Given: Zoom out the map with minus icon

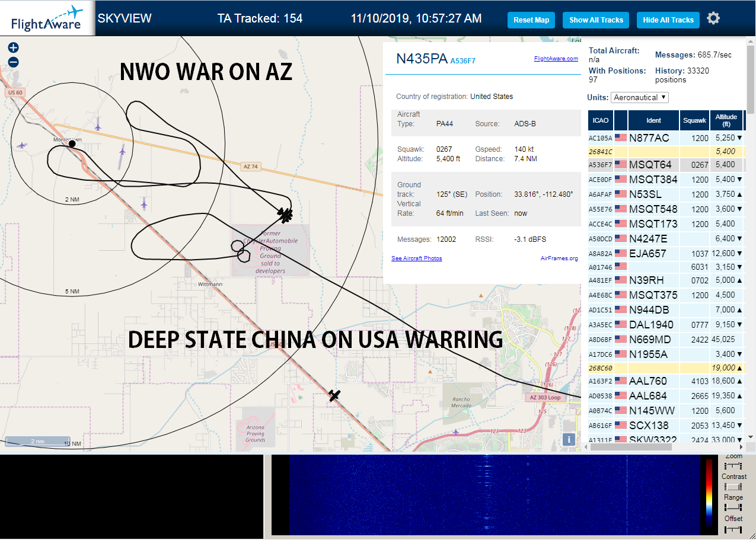Looking at the screenshot, I should tap(14, 62).
